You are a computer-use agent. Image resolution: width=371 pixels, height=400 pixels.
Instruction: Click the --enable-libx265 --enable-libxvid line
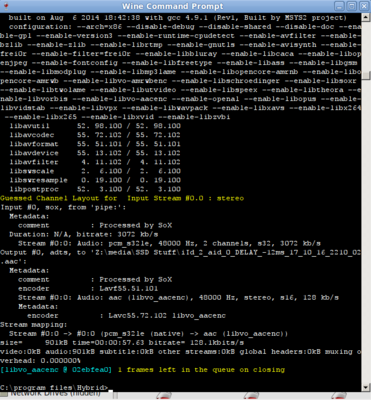[x=117, y=117]
